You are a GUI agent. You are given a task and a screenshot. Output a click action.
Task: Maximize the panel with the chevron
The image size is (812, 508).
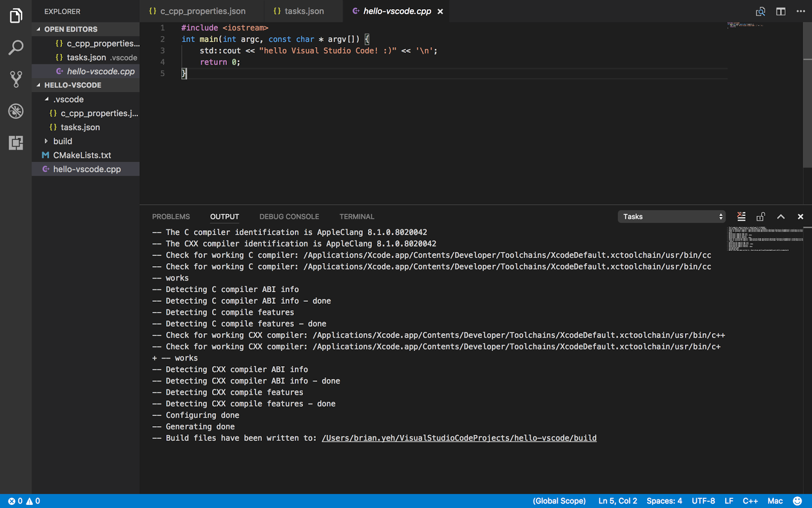coord(781,216)
